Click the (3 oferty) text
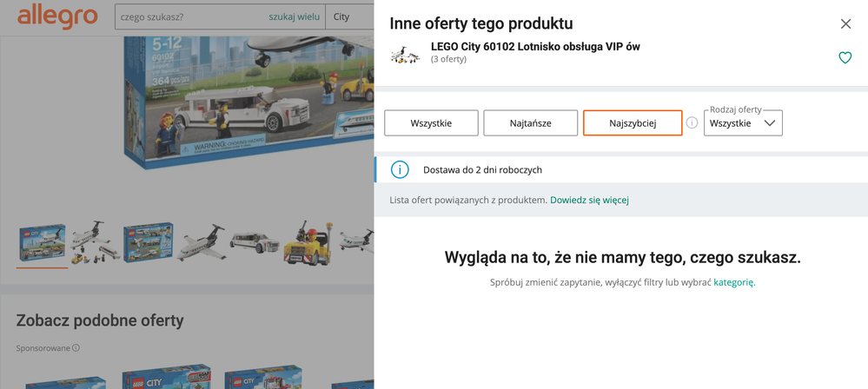 pyautogui.click(x=448, y=59)
